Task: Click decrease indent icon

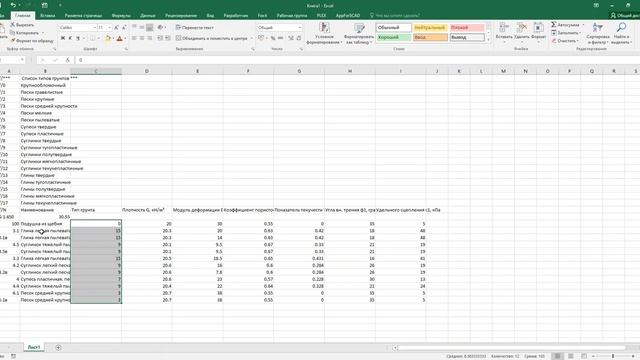Action: [160, 38]
